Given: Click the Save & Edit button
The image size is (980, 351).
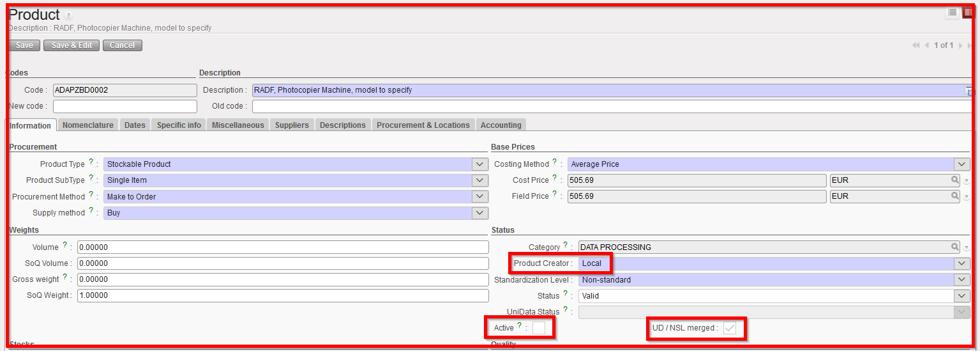Looking at the screenshot, I should (72, 45).
